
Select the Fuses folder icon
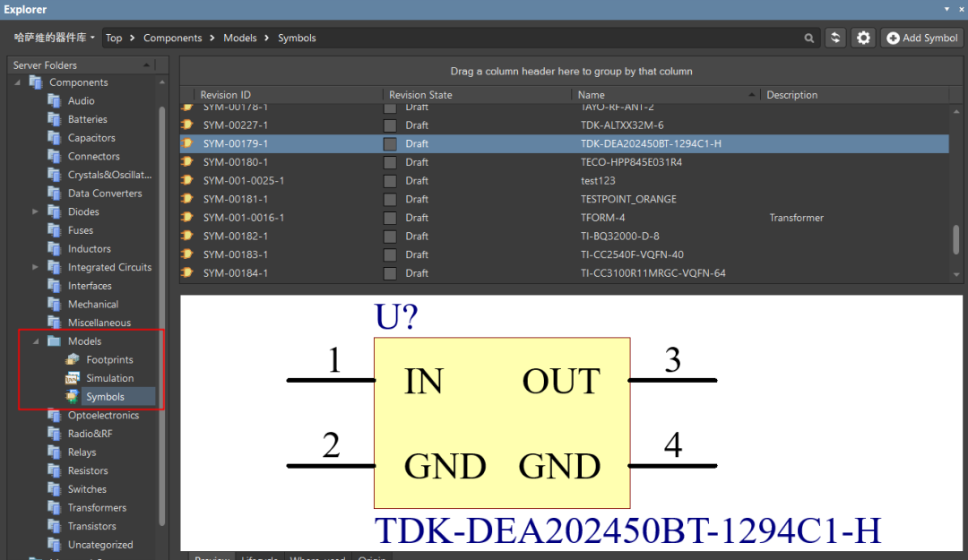(x=55, y=230)
